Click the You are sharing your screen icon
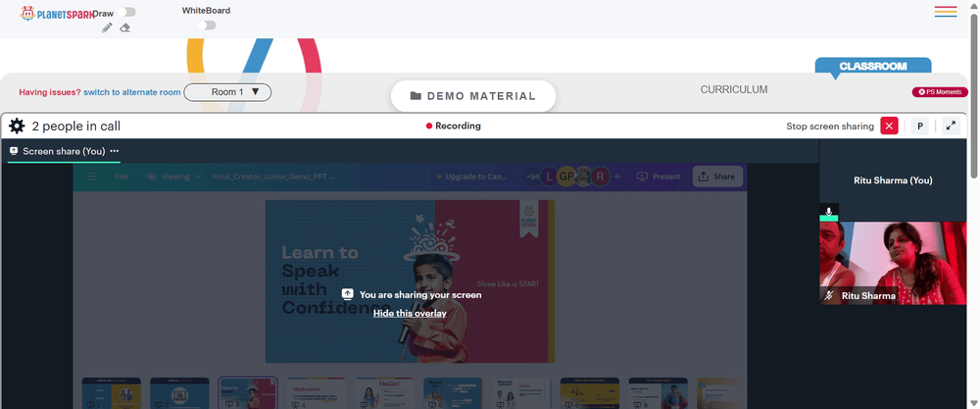 point(348,294)
